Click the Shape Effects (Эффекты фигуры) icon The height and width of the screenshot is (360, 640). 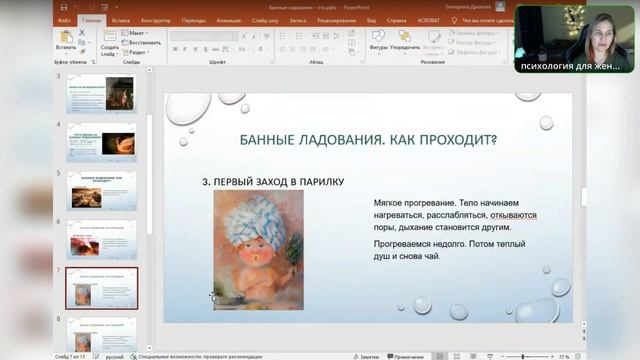point(451,52)
